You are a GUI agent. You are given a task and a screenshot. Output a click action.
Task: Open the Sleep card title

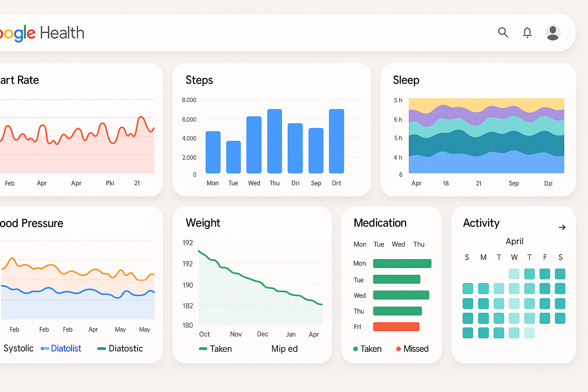pyautogui.click(x=406, y=80)
